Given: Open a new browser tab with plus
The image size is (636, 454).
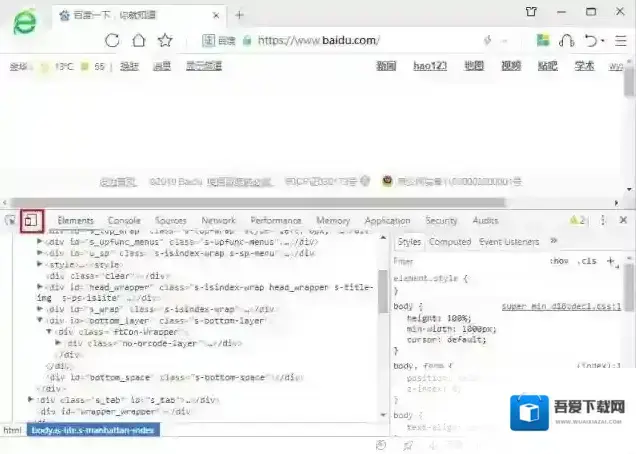Looking at the screenshot, I should (x=239, y=14).
